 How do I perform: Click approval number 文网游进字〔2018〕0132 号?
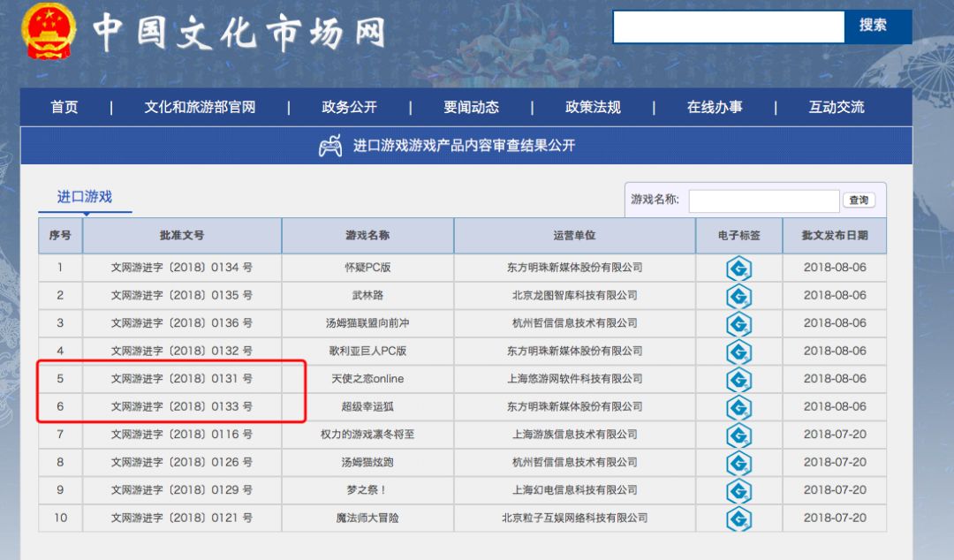181,351
